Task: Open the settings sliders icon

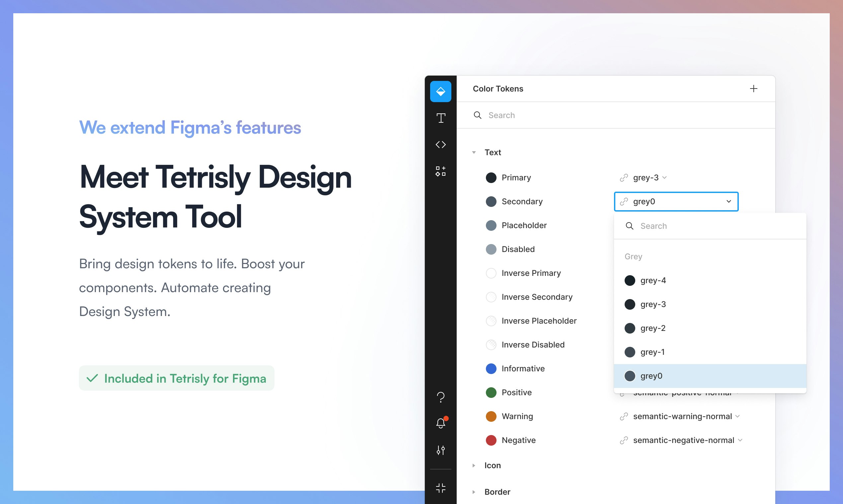Action: pos(440,450)
